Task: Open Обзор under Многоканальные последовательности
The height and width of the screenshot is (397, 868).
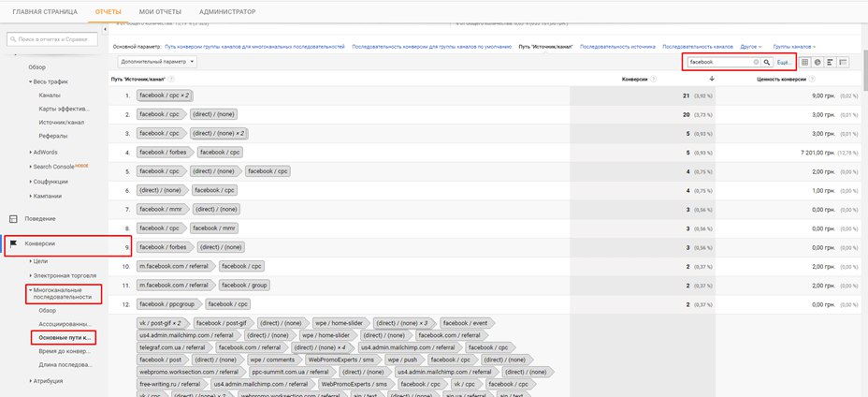Action: click(x=48, y=311)
